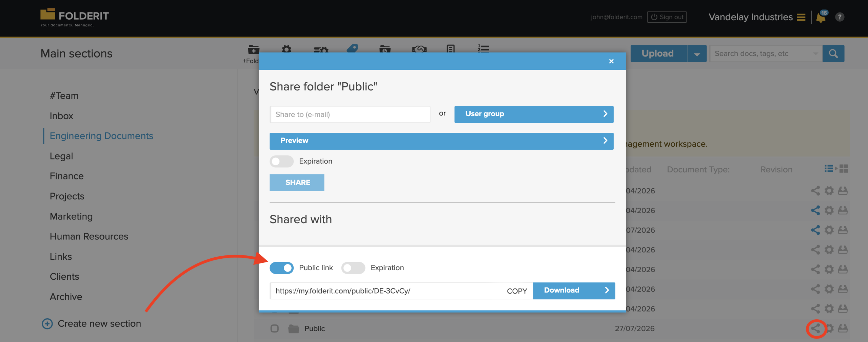Open the #Team section
868x342 pixels.
click(x=64, y=96)
